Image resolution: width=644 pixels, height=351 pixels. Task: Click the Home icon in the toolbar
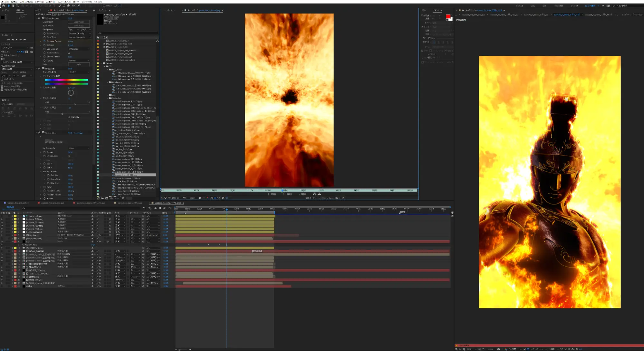4,6
